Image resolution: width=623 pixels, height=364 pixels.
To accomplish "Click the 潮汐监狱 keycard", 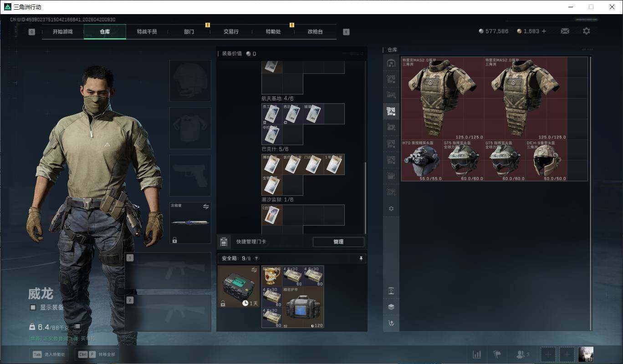I will pos(272,215).
